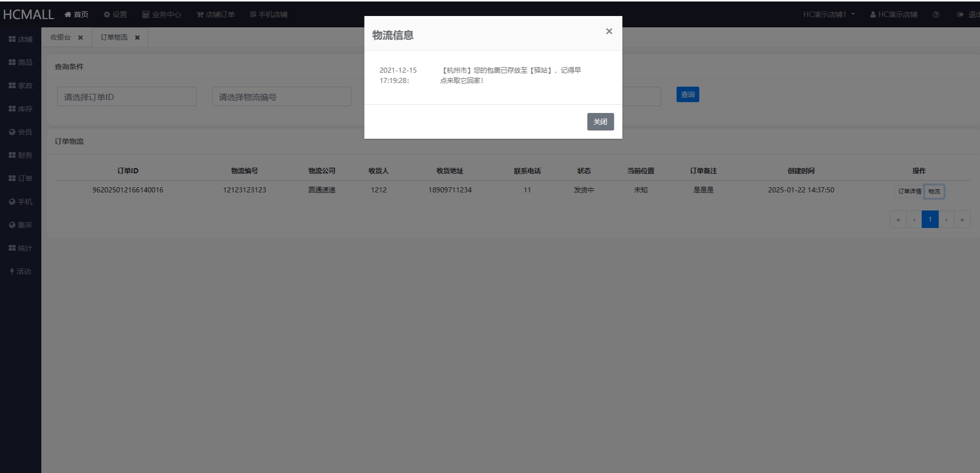
Task: Open 会员 in the sidebar
Action: 21,132
